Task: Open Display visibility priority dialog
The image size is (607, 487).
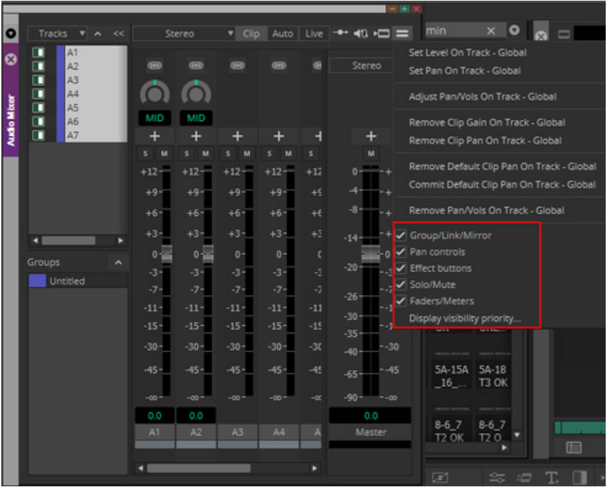Action: 465,318
